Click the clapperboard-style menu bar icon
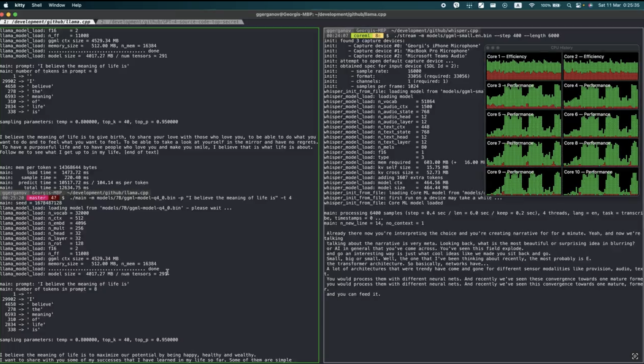The height and width of the screenshot is (364, 644). pos(493,5)
